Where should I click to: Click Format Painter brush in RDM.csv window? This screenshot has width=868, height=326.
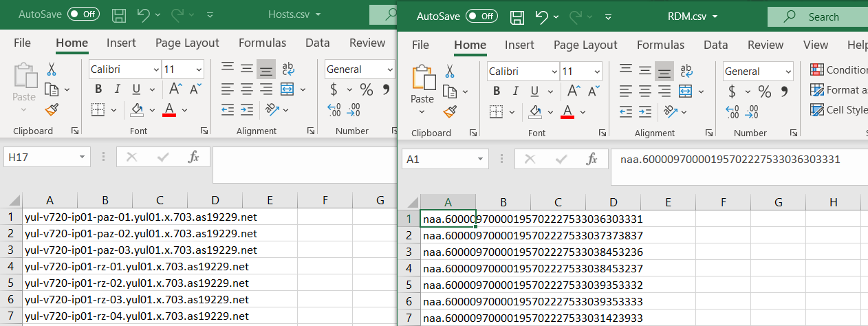[x=450, y=111]
